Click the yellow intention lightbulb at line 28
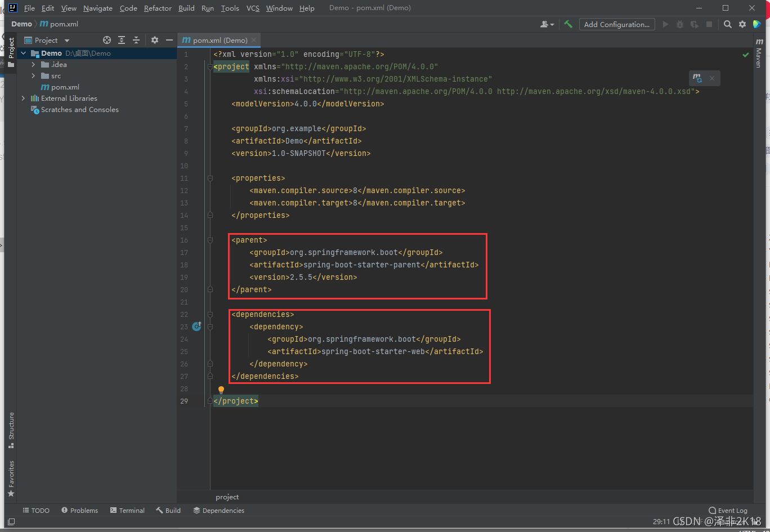Screen dimensions: 770x532 pos(221,390)
